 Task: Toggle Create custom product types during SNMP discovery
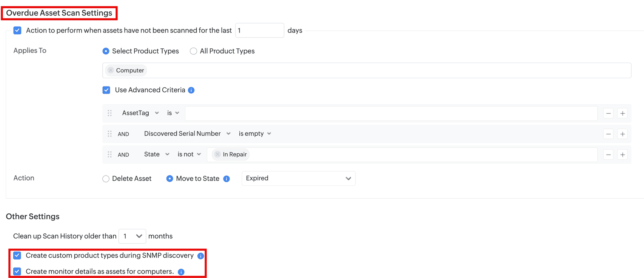click(x=17, y=255)
